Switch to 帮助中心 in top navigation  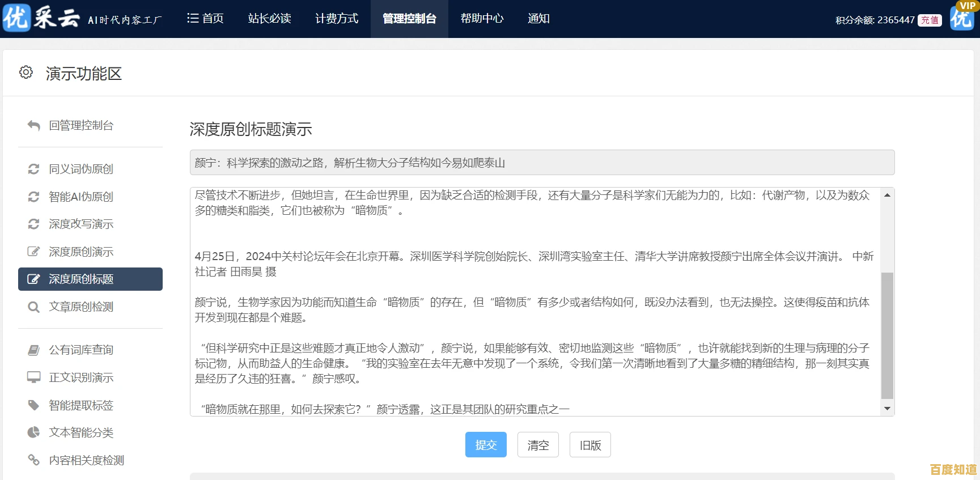pos(482,19)
